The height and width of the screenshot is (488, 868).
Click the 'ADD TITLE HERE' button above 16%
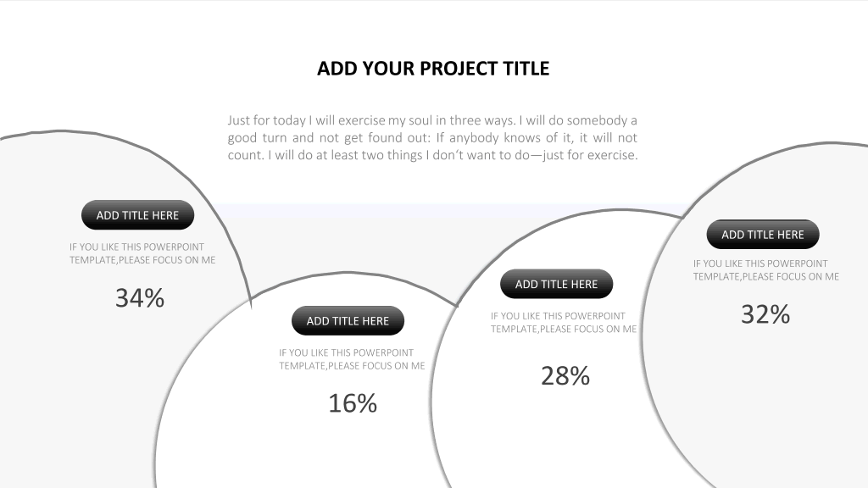348,321
